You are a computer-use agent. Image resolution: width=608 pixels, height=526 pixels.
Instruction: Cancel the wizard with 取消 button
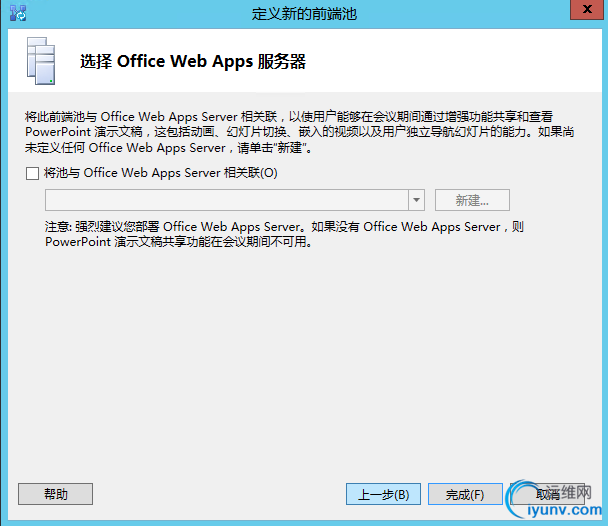click(547, 494)
